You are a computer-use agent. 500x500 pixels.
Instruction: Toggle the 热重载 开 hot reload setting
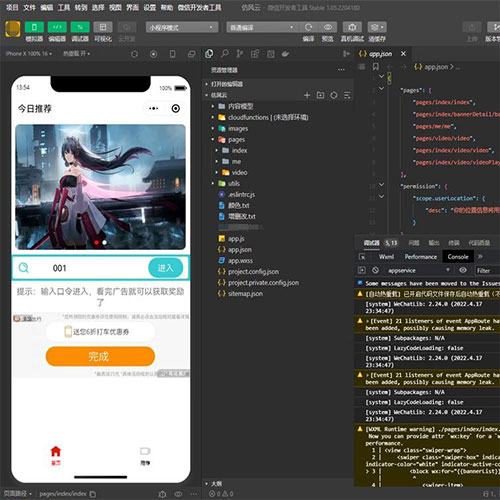pyautogui.click(x=76, y=54)
